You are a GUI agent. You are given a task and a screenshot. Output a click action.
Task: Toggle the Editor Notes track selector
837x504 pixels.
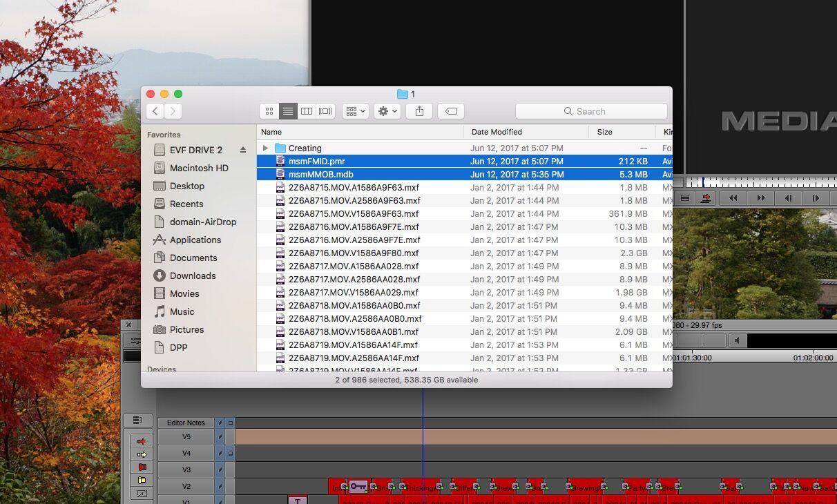tap(186, 423)
